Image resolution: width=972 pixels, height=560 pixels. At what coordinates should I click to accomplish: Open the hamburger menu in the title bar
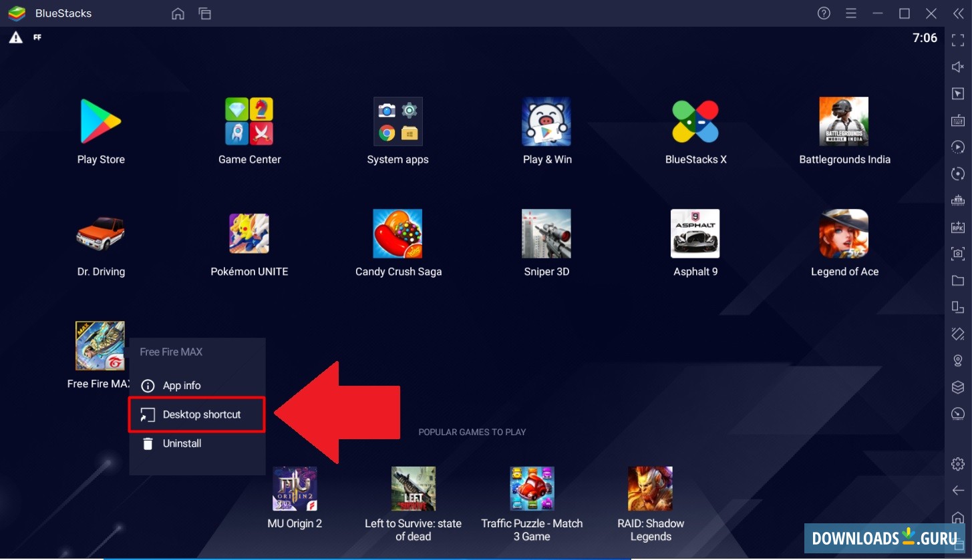(851, 13)
